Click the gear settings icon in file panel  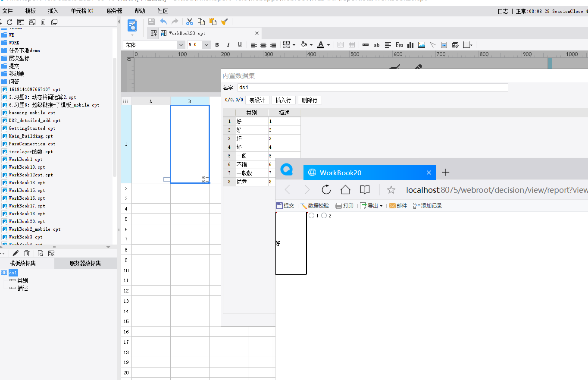32,22
